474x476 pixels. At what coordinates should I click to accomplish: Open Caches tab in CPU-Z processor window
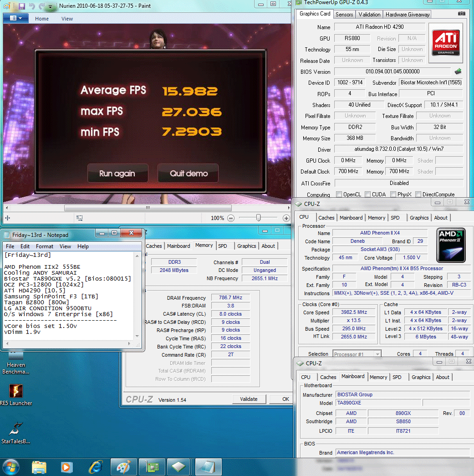click(x=326, y=218)
